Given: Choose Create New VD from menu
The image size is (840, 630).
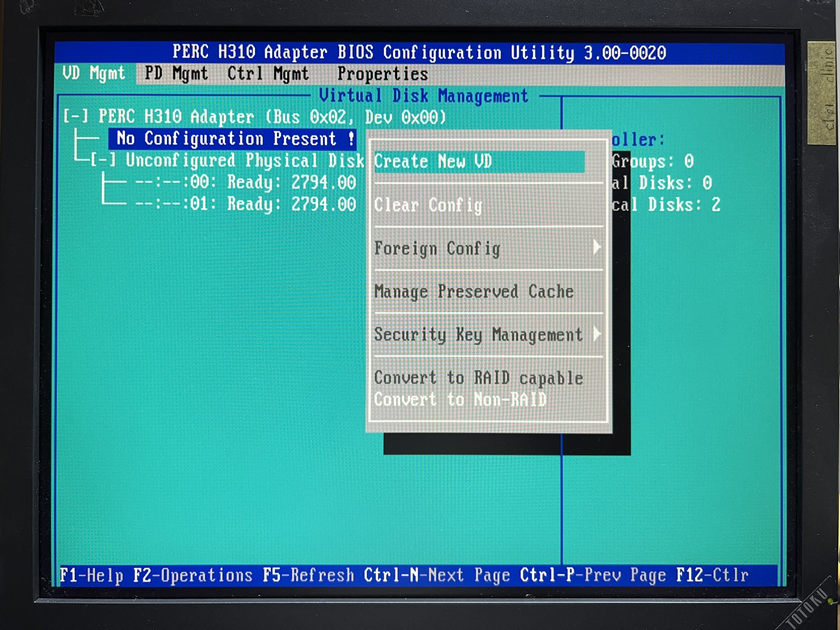Looking at the screenshot, I should click(479, 161).
